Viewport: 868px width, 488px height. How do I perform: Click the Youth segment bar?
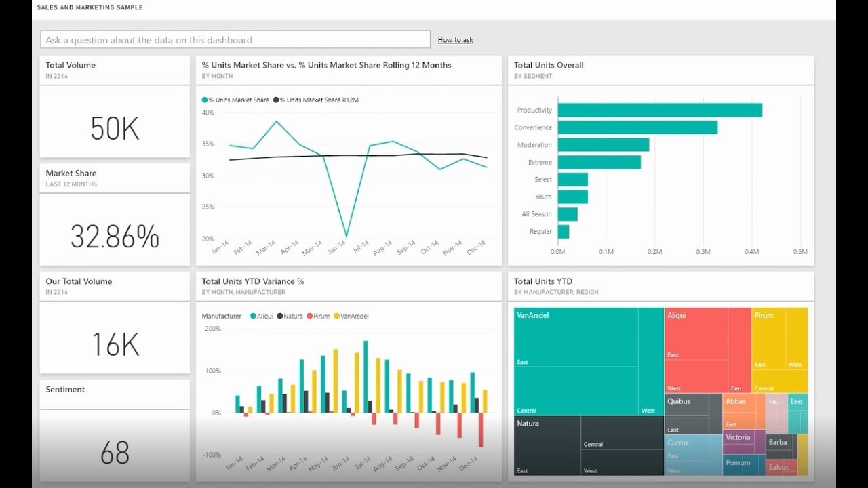click(x=572, y=197)
